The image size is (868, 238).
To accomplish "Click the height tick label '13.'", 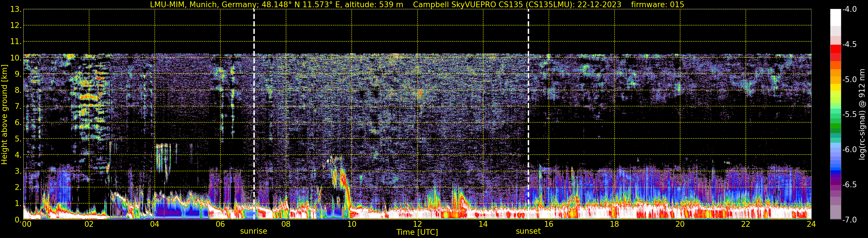I will (16, 10).
